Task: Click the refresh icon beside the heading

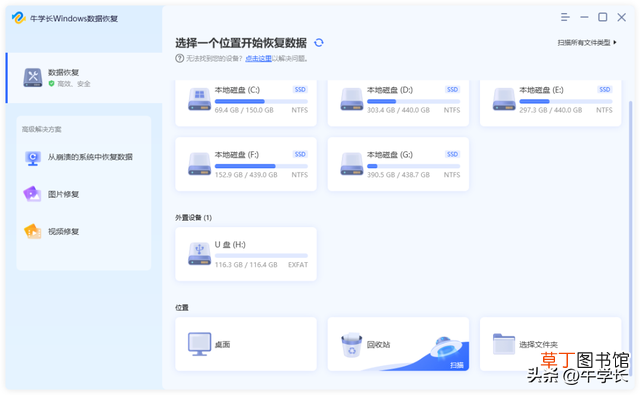Action: [319, 42]
